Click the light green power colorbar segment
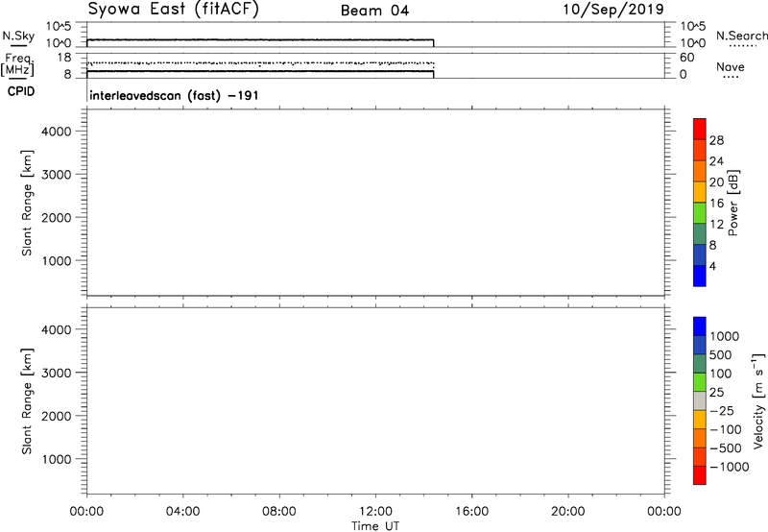Screen dimensions: 768x532 700,212
